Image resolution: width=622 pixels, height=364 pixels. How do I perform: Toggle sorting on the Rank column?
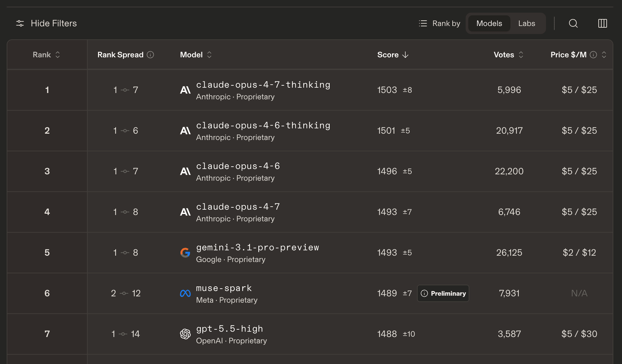(x=57, y=55)
